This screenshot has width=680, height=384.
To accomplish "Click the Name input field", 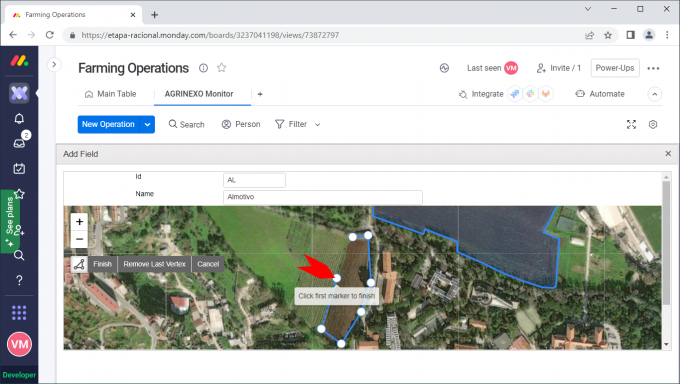I will (x=323, y=197).
